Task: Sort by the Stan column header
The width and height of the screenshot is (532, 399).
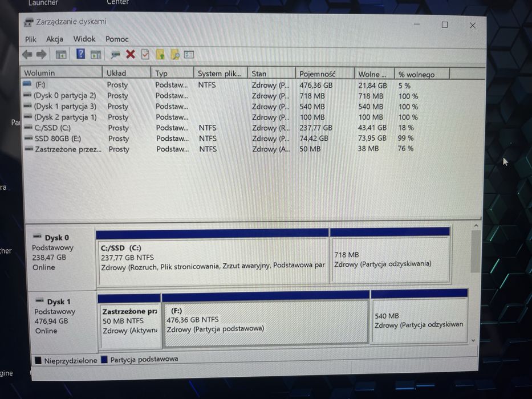Action: pos(271,74)
